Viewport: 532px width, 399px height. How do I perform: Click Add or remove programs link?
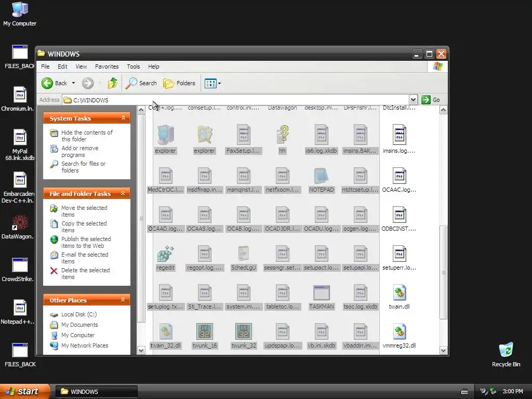pyautogui.click(x=80, y=151)
